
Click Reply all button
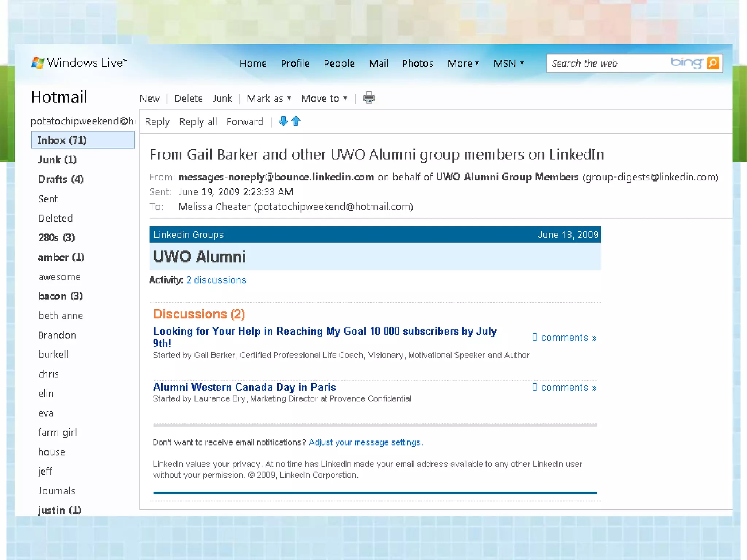pyautogui.click(x=198, y=122)
